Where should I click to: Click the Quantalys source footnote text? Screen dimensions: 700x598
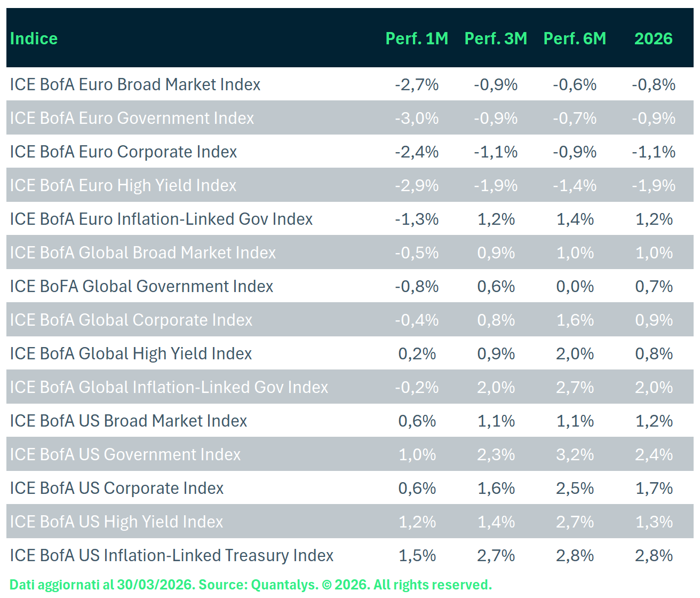click(x=250, y=585)
